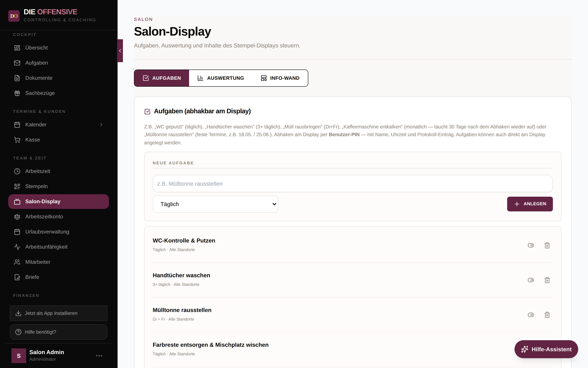Click the 'Di + Fr · Alle Standorte' text
This screenshot has height=368, width=588.
(x=173, y=319)
